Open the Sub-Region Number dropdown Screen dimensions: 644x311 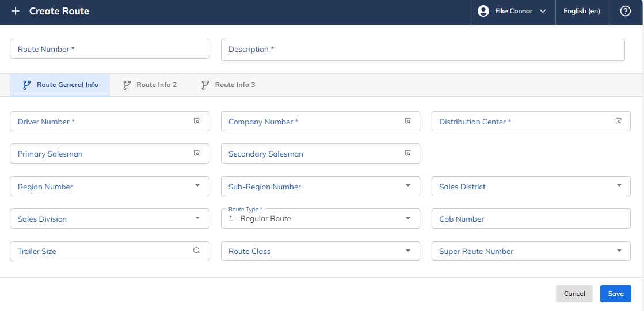pyautogui.click(x=321, y=187)
